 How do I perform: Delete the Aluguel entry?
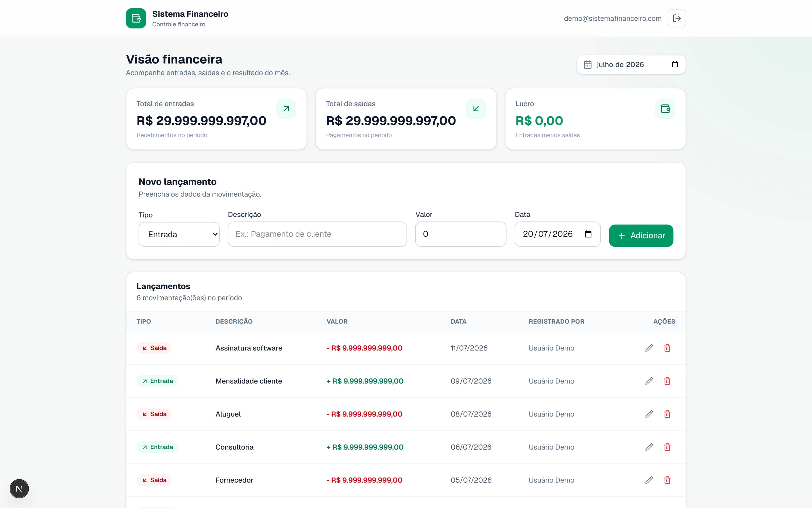pyautogui.click(x=667, y=414)
